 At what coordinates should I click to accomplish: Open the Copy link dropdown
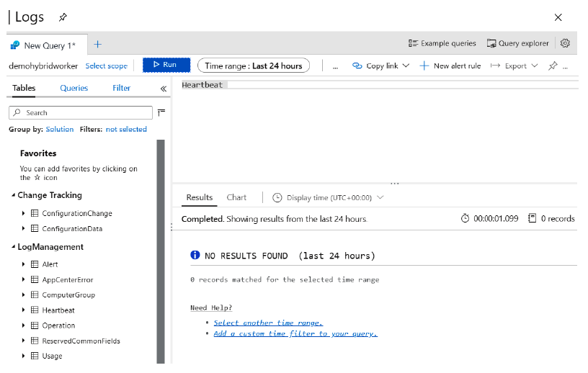click(380, 66)
